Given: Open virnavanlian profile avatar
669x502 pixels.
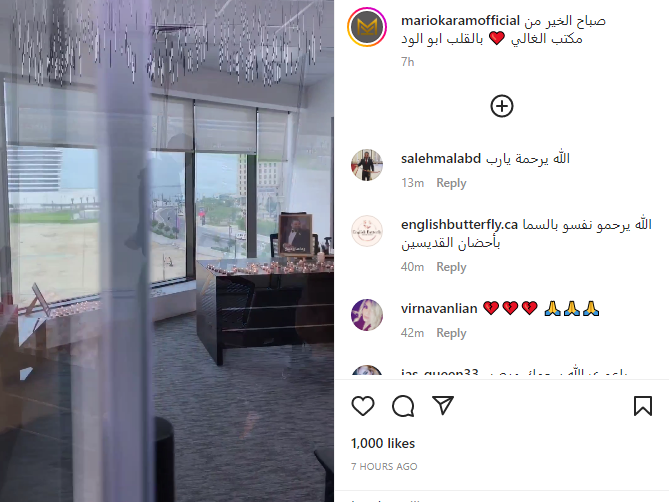Looking at the screenshot, I should (367, 315).
